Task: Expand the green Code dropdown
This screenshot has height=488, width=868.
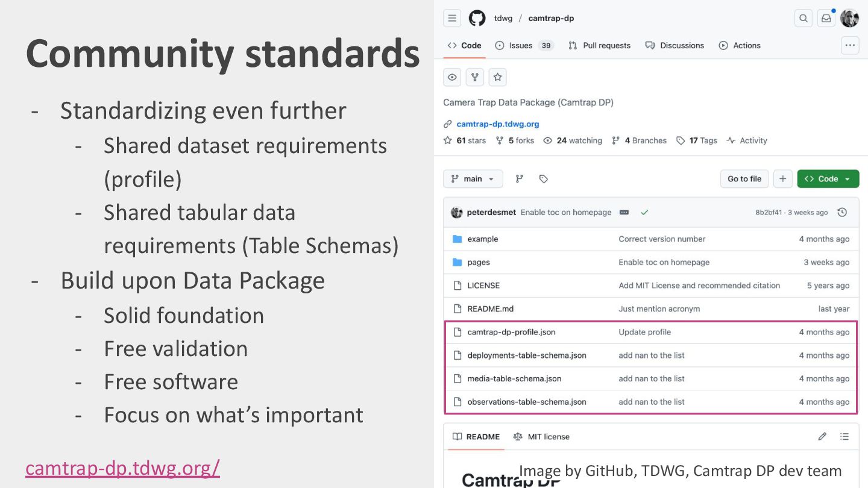Action: coord(828,179)
